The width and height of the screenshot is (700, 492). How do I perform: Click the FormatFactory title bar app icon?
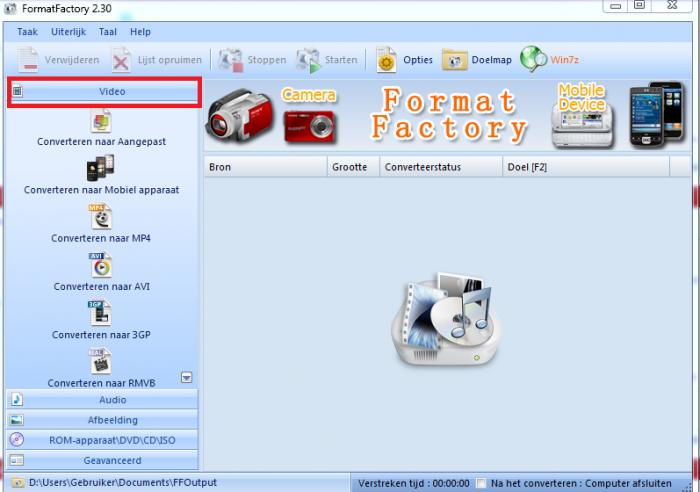[x=10, y=9]
